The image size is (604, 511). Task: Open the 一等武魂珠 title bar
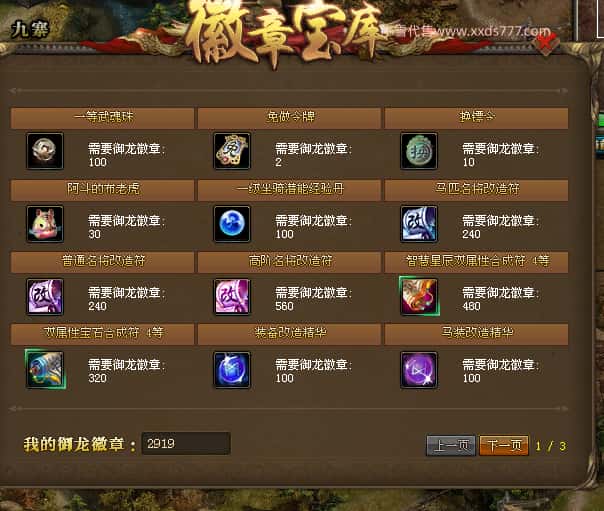[102, 117]
